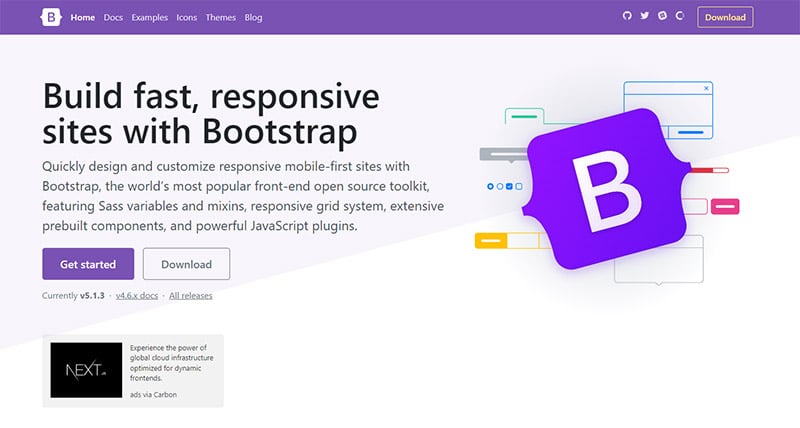Open the Twitter bird icon link
The height and width of the screenshot is (428, 800).
[645, 16]
